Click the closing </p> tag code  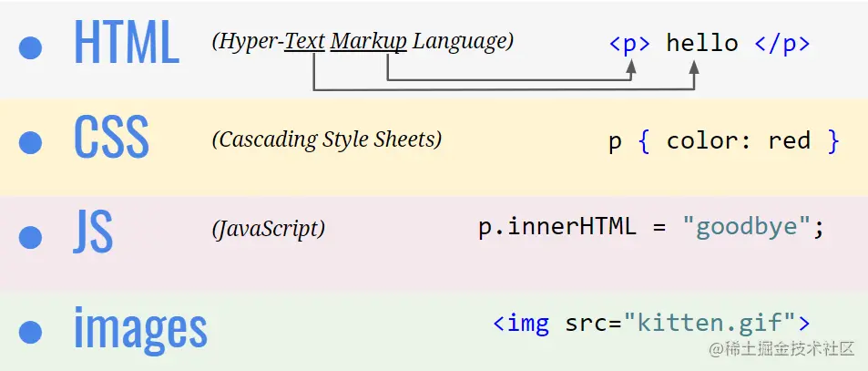click(x=782, y=43)
